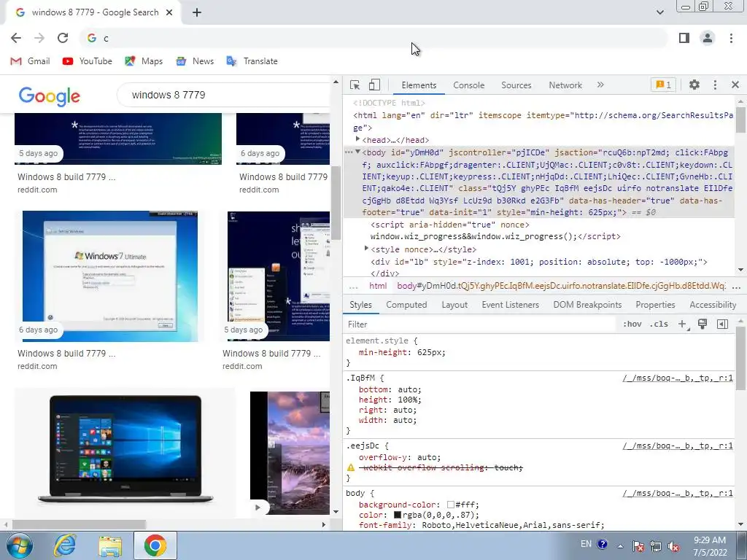
Task: Click the Google search box 'windows 8 7779'
Action: (x=225, y=95)
